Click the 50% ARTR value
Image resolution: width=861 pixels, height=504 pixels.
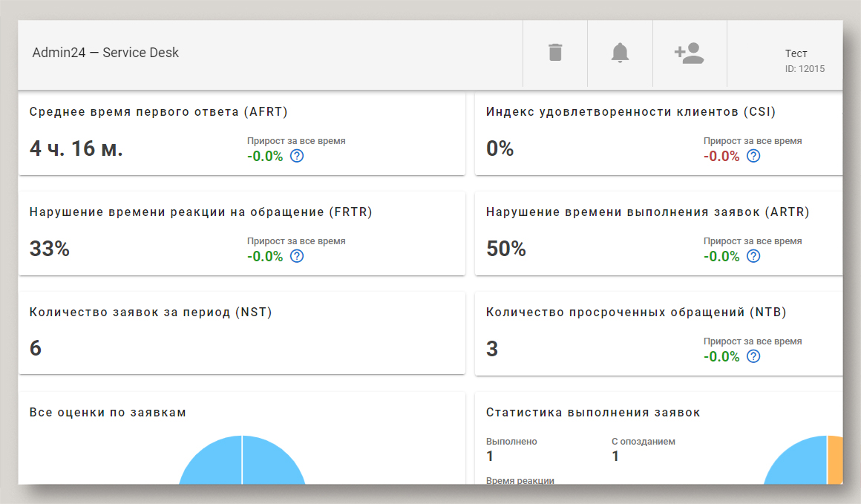tap(506, 249)
